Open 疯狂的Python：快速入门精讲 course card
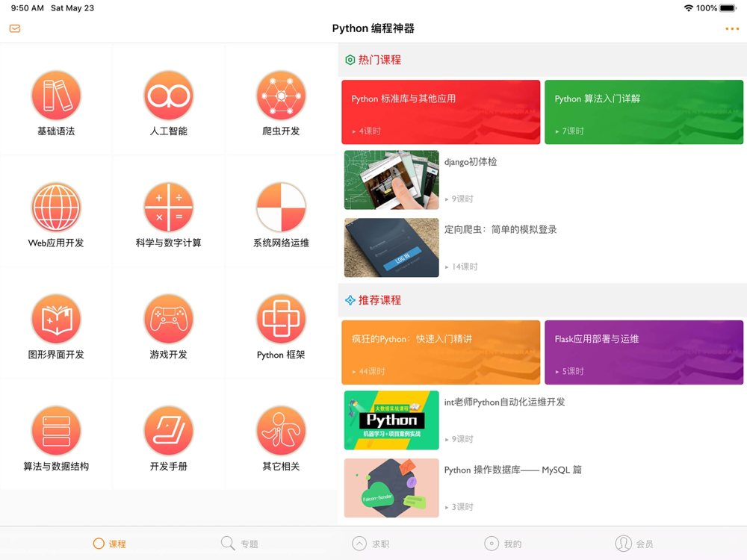Image resolution: width=747 pixels, height=560 pixels. [441, 352]
